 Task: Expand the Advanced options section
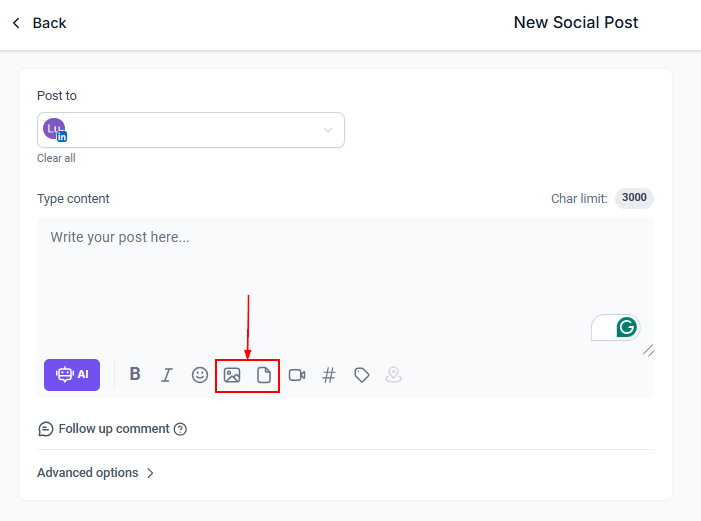point(96,473)
